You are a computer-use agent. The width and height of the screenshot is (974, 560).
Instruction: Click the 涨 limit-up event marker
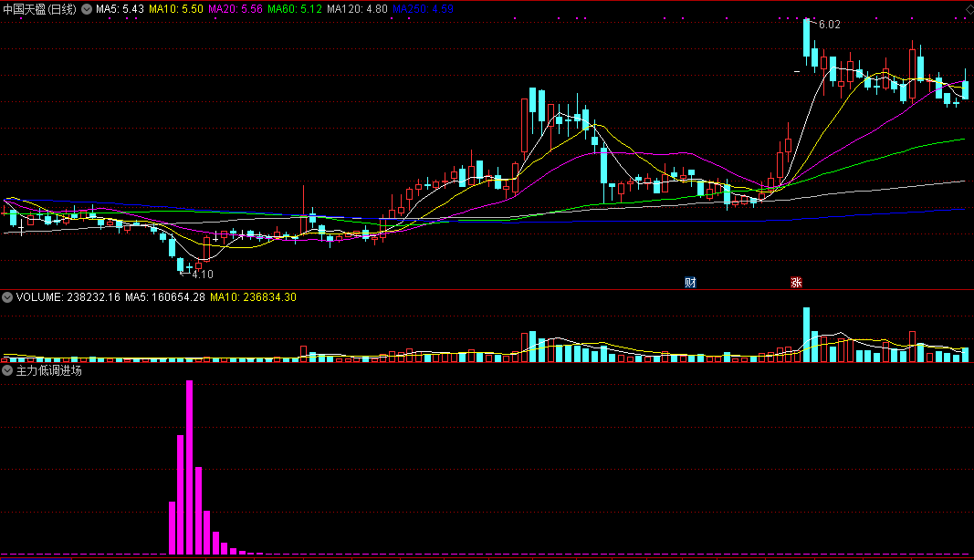[796, 283]
